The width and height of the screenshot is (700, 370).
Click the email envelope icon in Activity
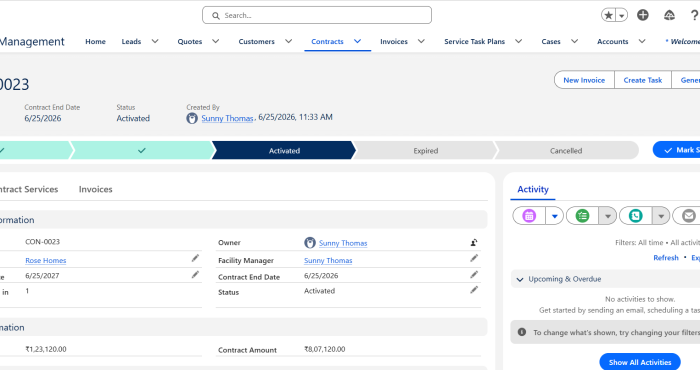pos(688,216)
